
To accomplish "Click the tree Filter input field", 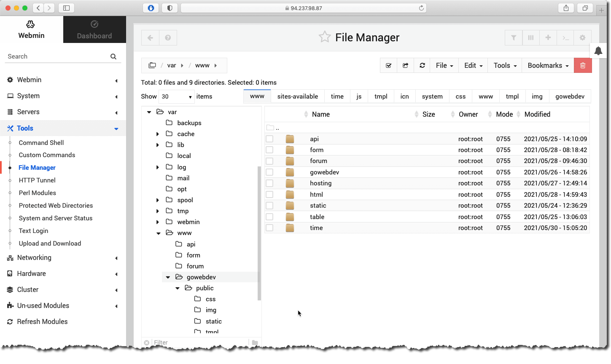I will 200,343.
